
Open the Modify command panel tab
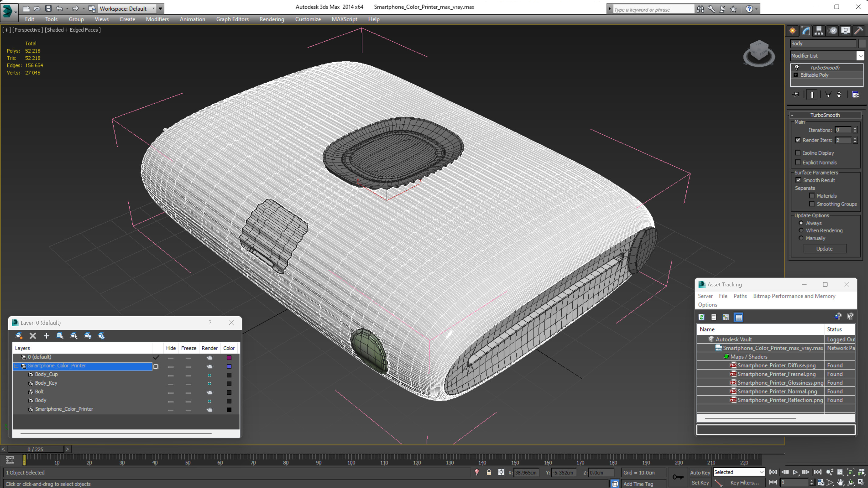(x=806, y=31)
